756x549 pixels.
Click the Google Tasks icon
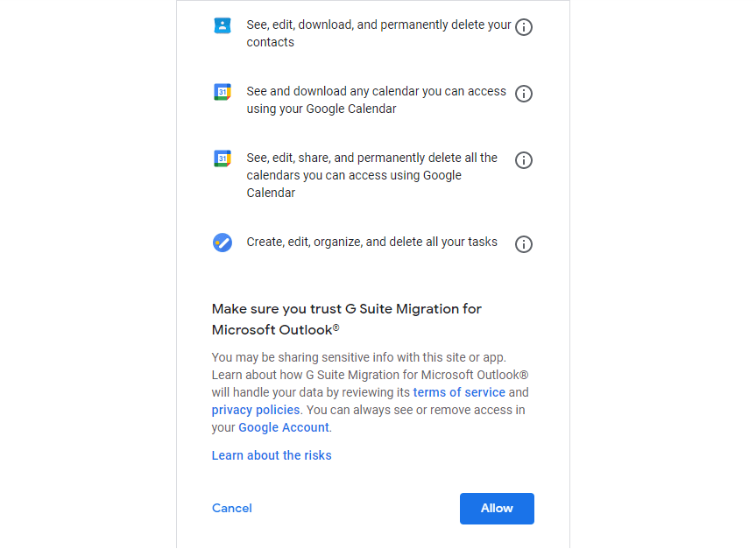click(x=223, y=243)
